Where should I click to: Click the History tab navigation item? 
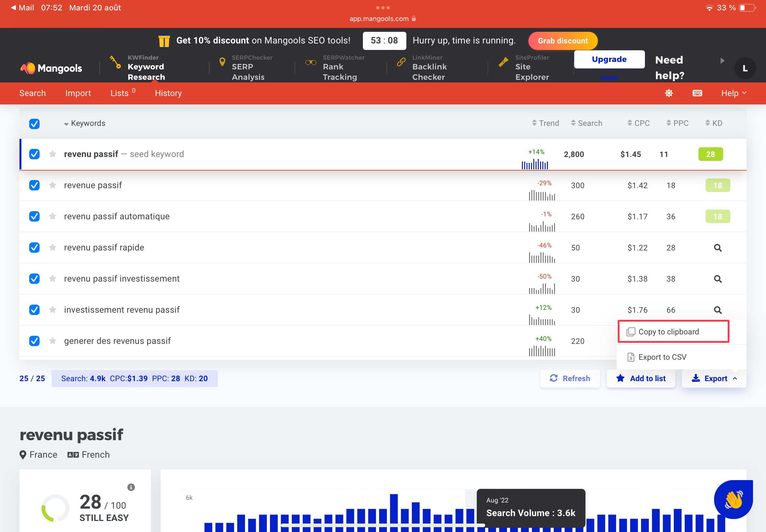[x=168, y=93]
